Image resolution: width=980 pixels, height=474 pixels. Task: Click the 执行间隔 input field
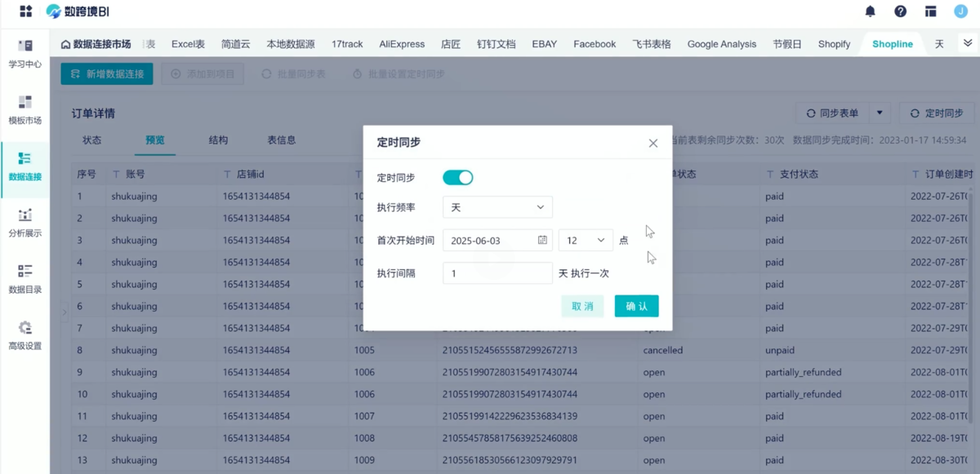click(x=497, y=273)
